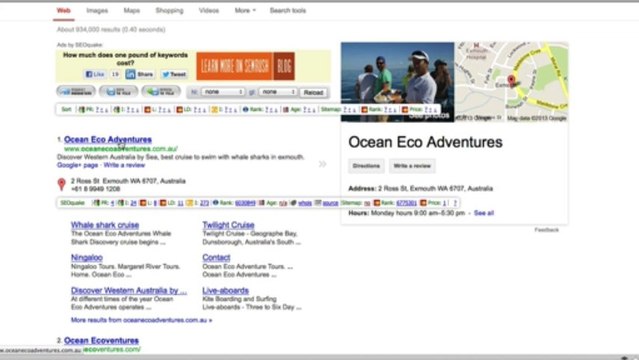The height and width of the screenshot is (360, 639).
Task: Switch to the Shopping tab
Action: point(169,11)
